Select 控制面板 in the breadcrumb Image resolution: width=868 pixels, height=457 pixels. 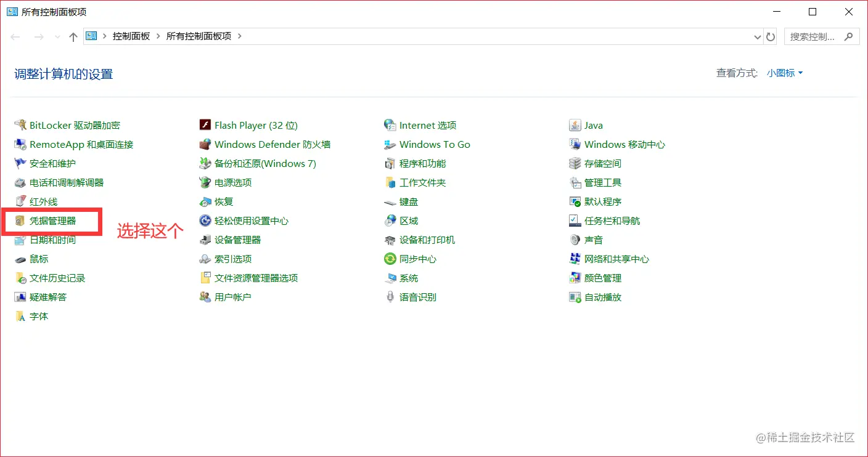pyautogui.click(x=131, y=36)
